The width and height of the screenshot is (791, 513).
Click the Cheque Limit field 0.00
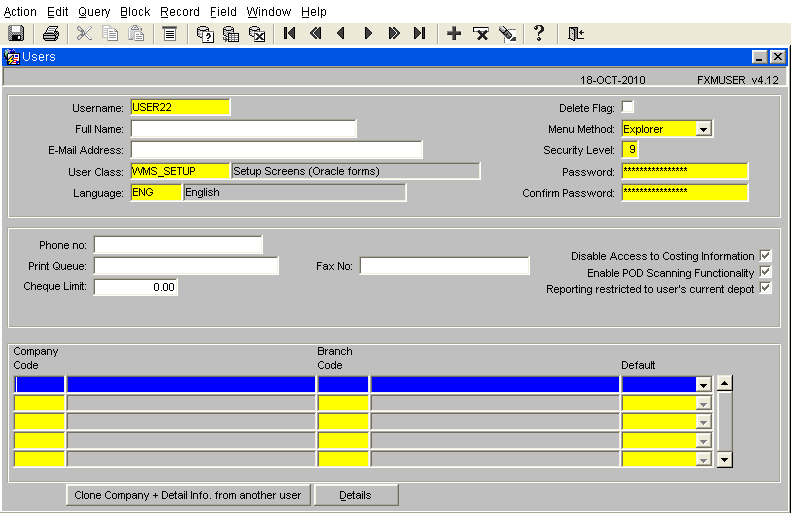136,287
